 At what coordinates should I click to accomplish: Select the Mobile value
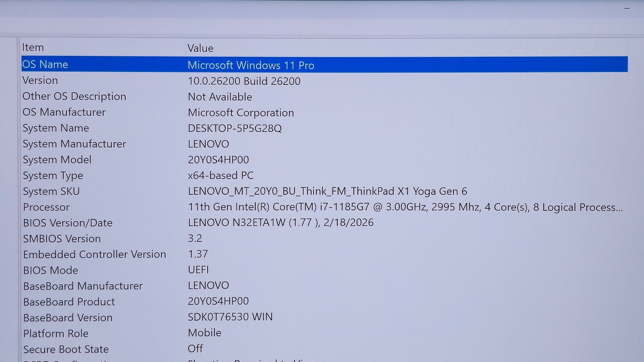[205, 333]
